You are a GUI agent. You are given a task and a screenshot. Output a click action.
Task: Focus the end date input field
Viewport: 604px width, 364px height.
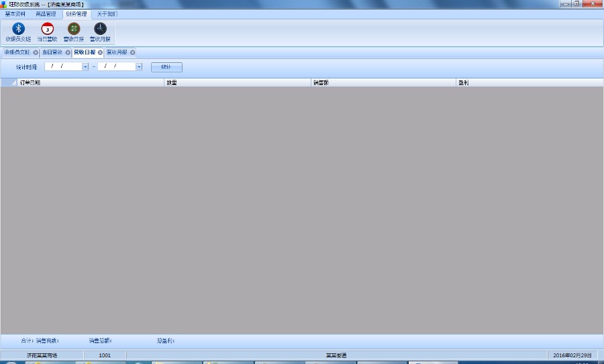117,66
